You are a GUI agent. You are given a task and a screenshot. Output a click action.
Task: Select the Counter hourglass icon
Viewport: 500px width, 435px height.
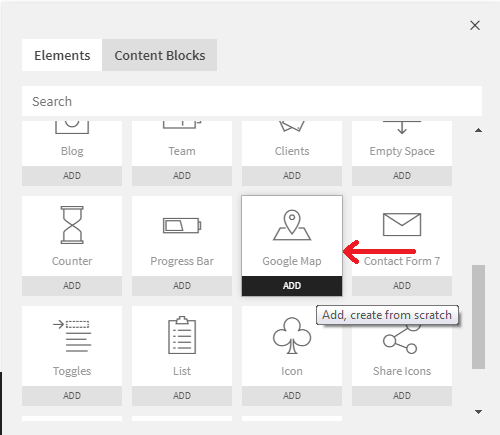[72, 225]
